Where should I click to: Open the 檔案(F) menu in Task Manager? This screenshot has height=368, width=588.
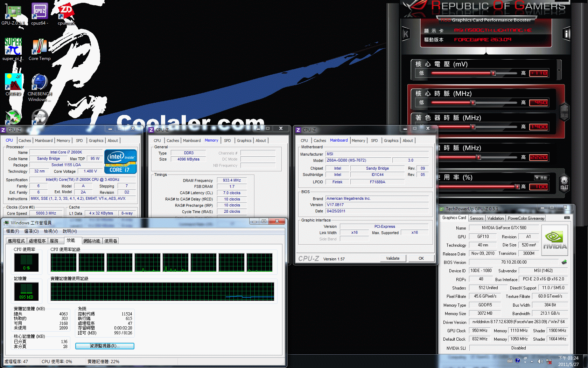pyautogui.click(x=13, y=231)
